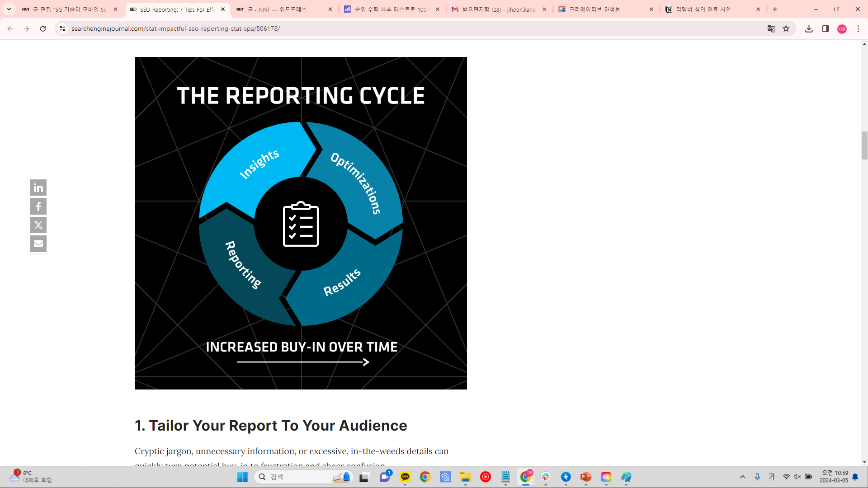The height and width of the screenshot is (488, 868).
Task: Open Slack from taskbar
Action: pyautogui.click(x=546, y=477)
